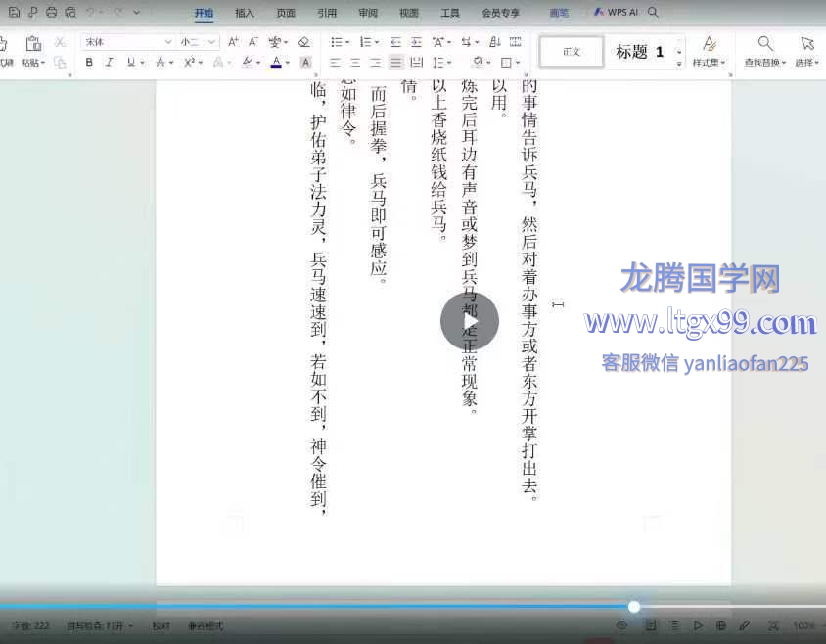Toggle the eye protection mode in status bar
Screen dimensions: 826x644
click(621, 625)
